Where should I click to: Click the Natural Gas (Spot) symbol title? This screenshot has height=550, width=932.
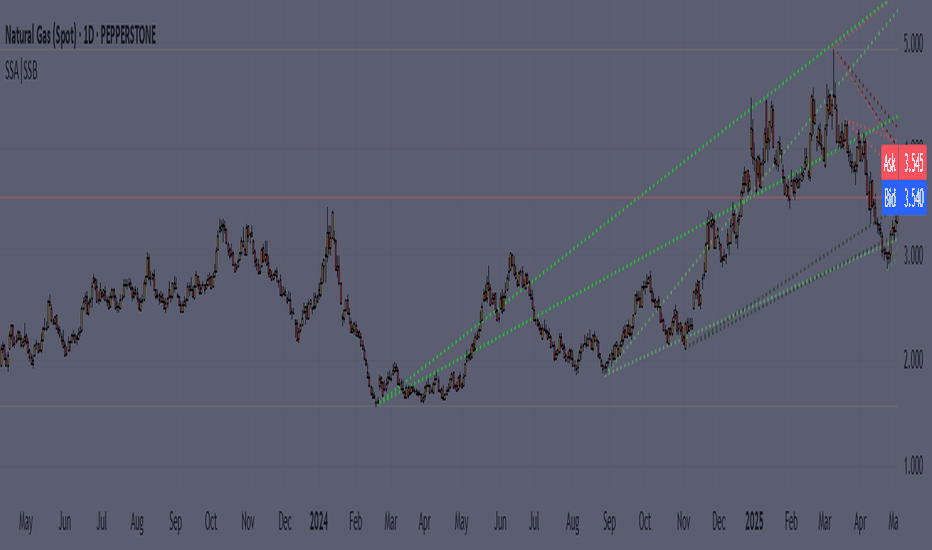point(80,36)
